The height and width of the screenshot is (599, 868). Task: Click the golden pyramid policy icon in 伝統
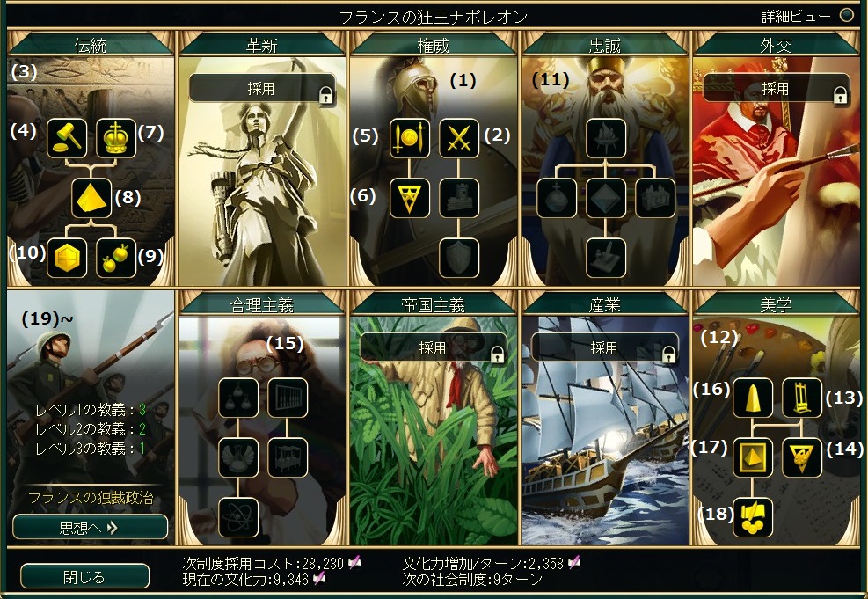(91, 198)
